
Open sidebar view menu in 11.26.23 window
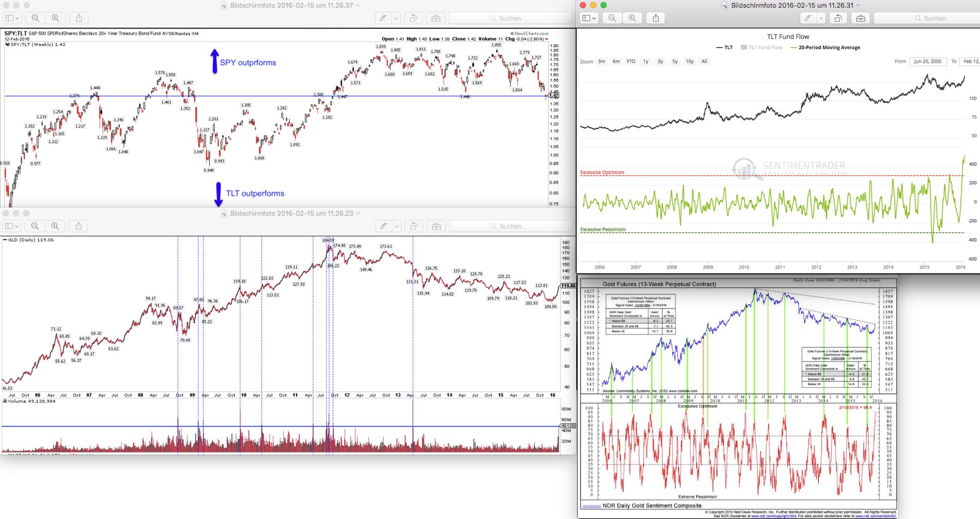coord(12,226)
